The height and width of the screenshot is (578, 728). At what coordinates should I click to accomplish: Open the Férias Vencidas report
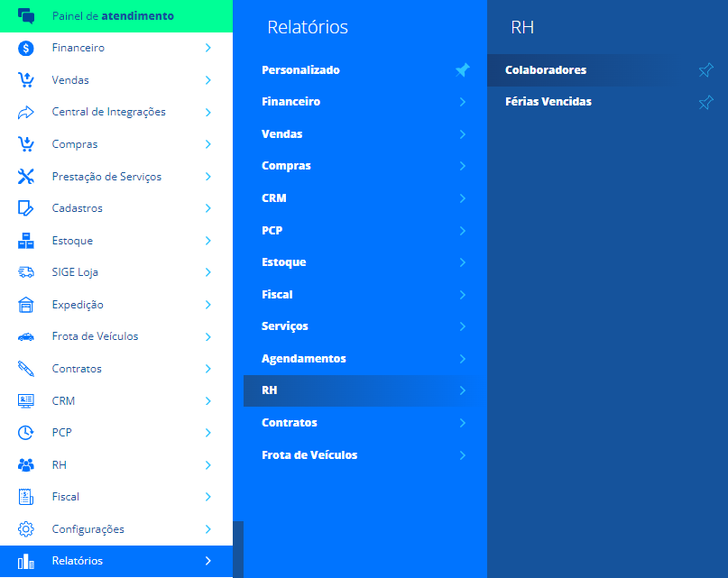(x=607, y=102)
